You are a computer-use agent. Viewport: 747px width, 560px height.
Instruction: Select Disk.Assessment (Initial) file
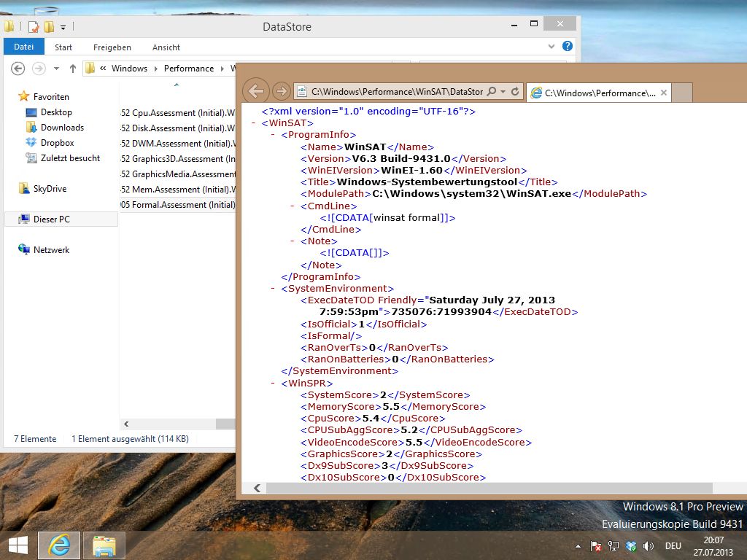click(x=178, y=128)
